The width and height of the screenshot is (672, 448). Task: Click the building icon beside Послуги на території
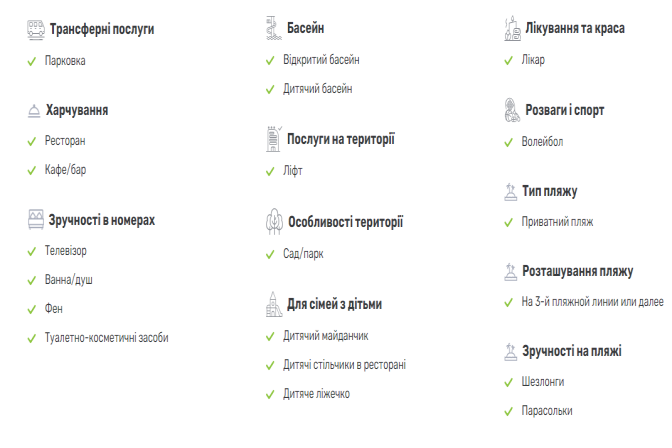(x=273, y=139)
